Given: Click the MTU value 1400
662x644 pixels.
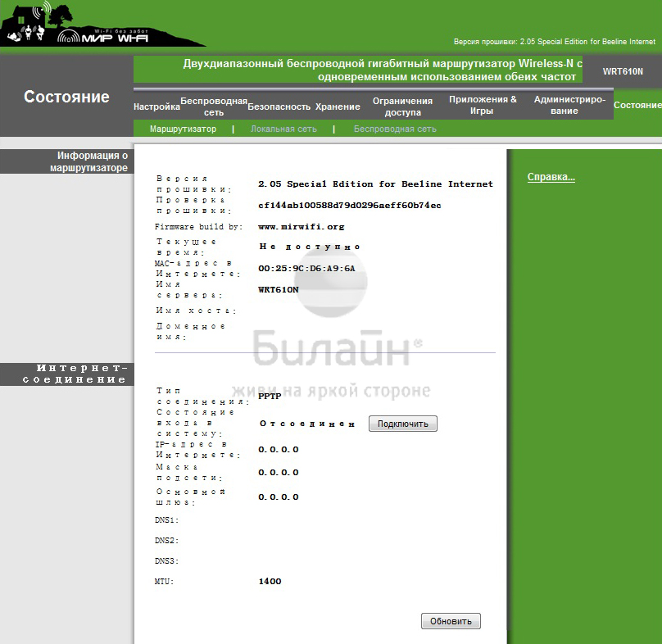Looking at the screenshot, I should point(270,582).
